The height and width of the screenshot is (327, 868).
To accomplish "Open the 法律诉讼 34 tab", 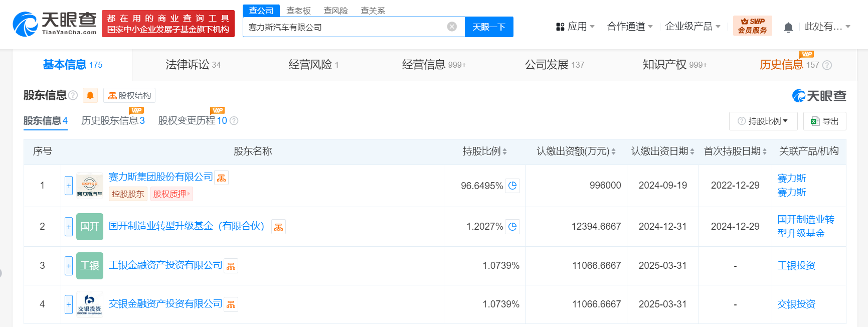I will pyautogui.click(x=193, y=65).
